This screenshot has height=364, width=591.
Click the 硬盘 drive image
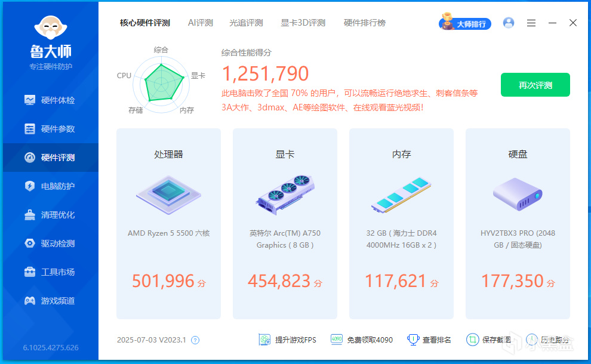pyautogui.click(x=518, y=195)
